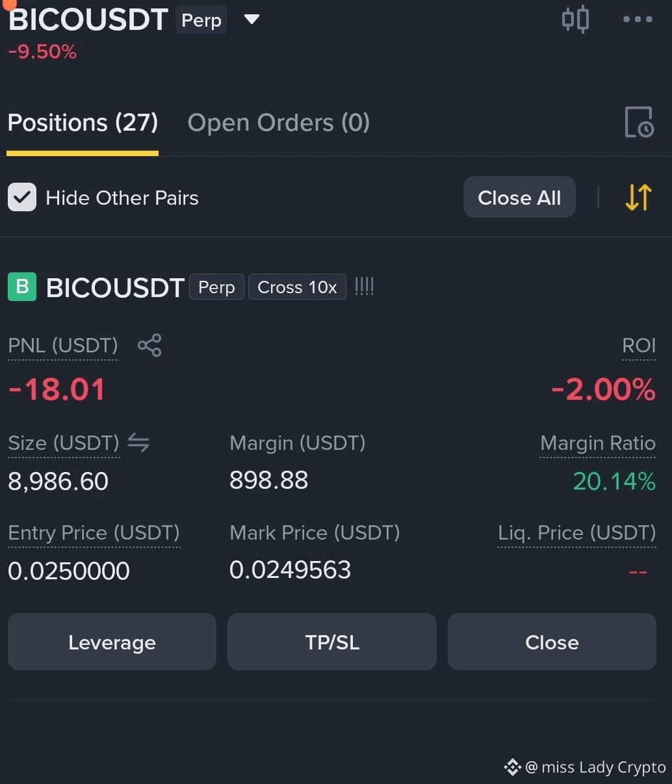Viewport: 672px width, 784px height.
Task: Open the Cross 10x margin mode selector
Action: 297,287
